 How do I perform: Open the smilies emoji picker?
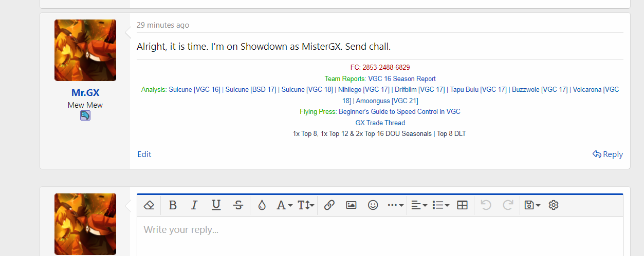pyautogui.click(x=373, y=205)
